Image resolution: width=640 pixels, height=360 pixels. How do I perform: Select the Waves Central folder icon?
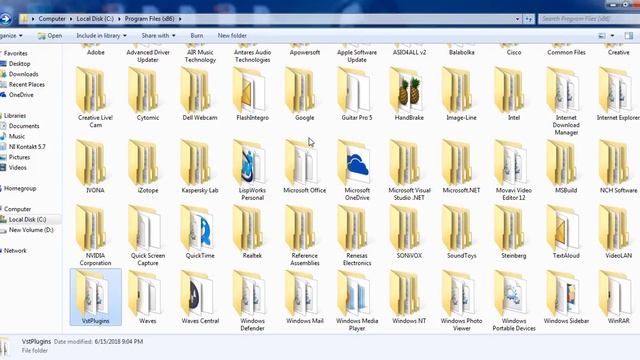pos(198,294)
